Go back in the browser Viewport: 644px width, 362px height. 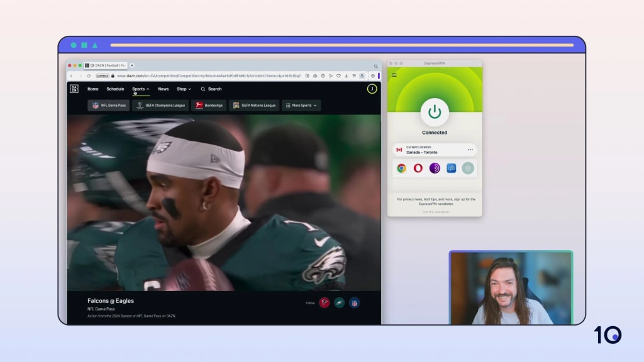click(72, 76)
